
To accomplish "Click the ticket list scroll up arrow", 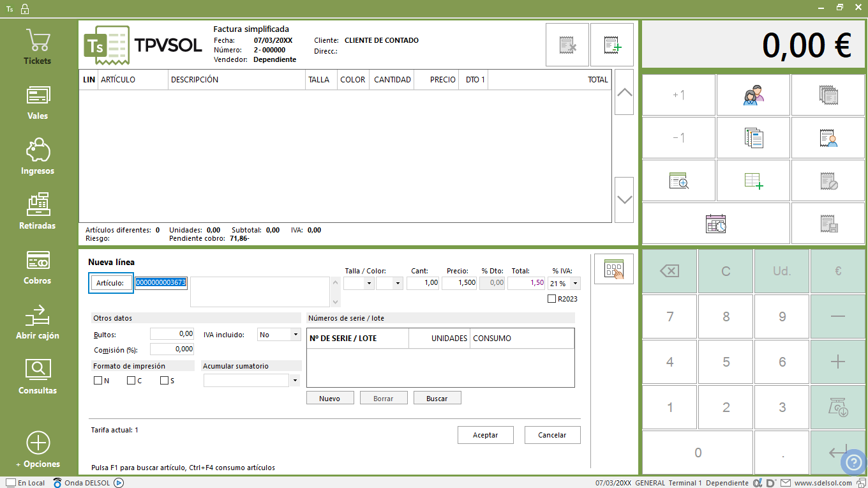I will coord(624,92).
